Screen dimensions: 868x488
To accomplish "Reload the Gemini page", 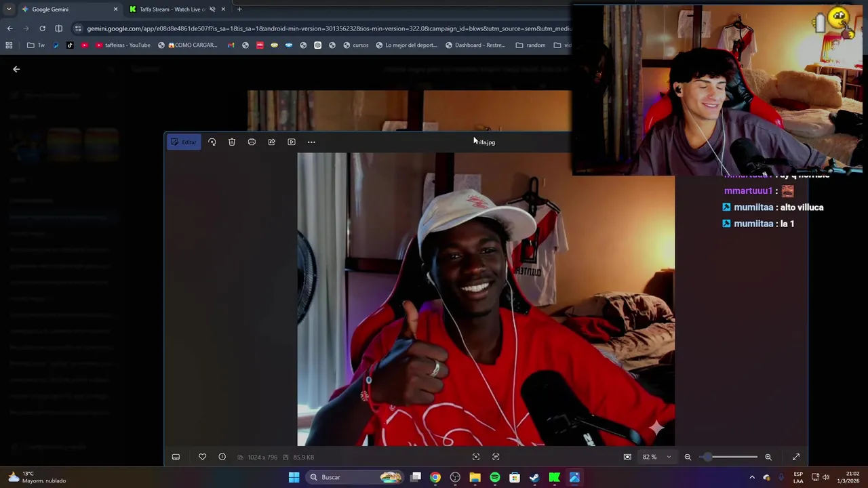I will (x=42, y=28).
